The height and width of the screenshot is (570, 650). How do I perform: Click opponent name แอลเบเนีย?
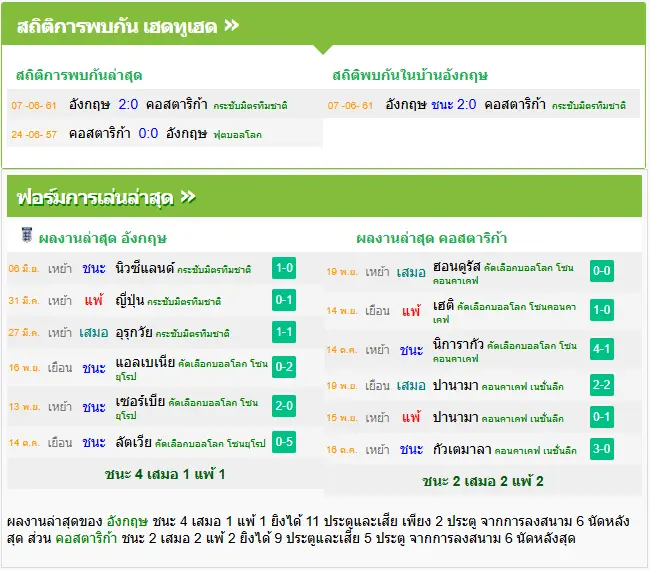(145, 362)
